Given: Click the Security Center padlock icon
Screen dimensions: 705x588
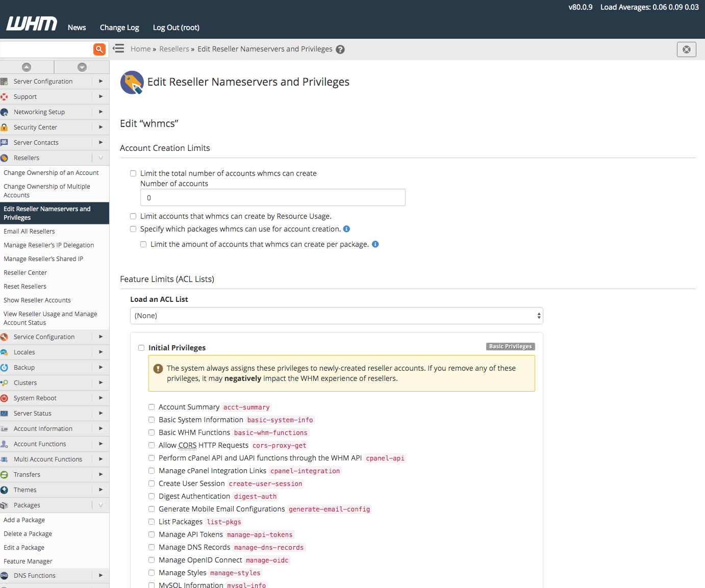Looking at the screenshot, I should 4,127.
